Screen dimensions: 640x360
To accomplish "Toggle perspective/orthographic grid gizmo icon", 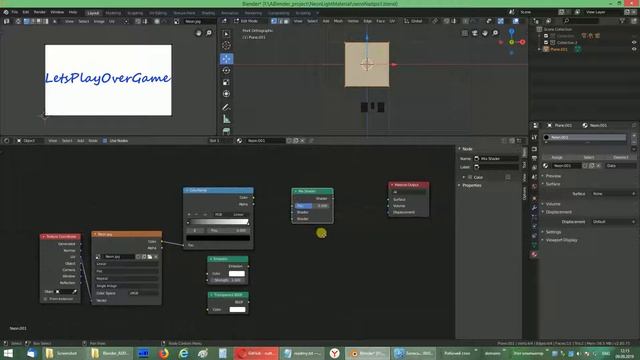I will [x=465, y=33].
